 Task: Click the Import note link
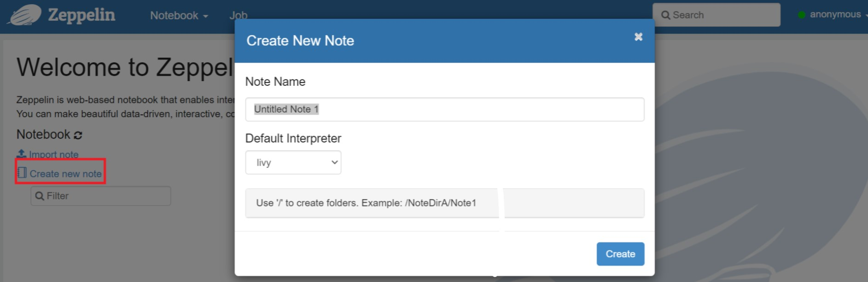pyautogui.click(x=53, y=154)
